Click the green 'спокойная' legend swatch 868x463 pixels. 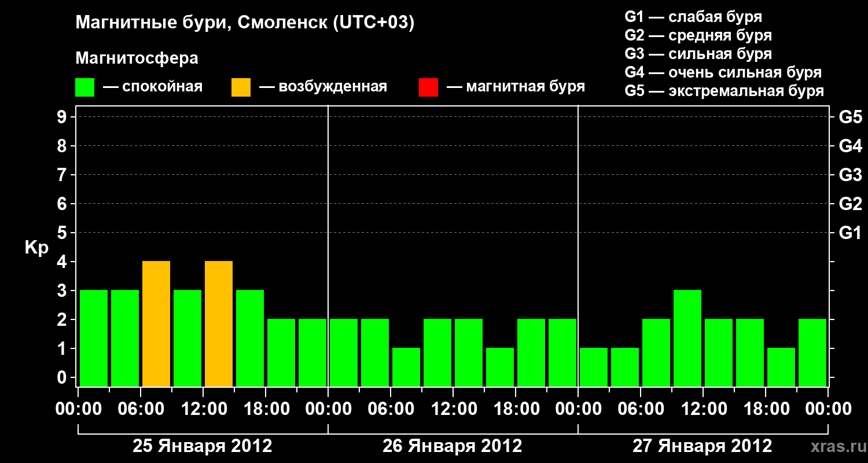85,87
